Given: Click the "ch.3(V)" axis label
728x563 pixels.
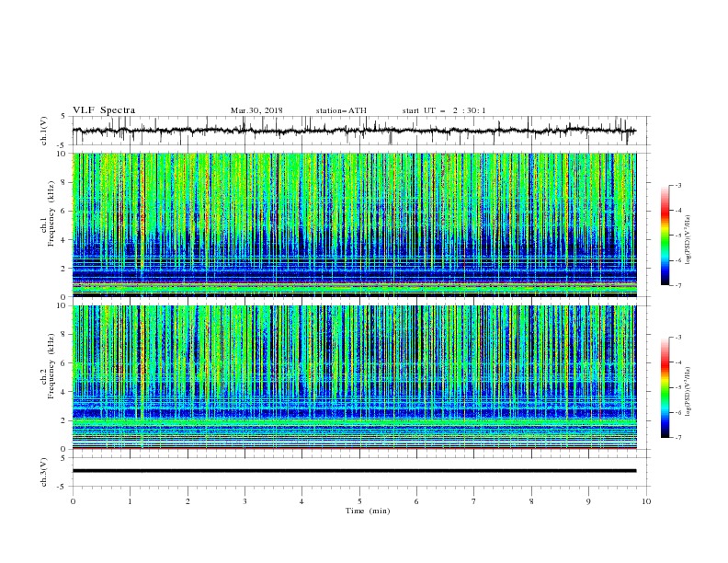Looking at the screenshot, I should pyautogui.click(x=44, y=472).
